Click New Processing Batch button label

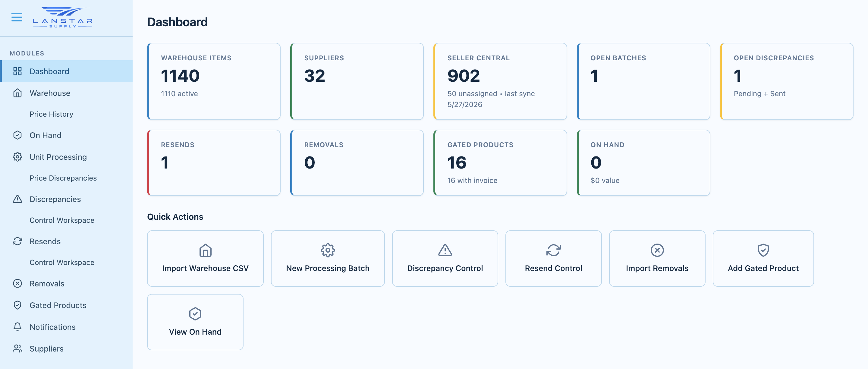click(x=328, y=268)
